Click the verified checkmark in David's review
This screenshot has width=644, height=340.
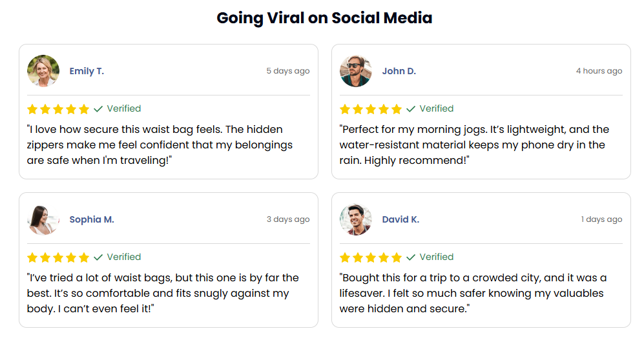tap(411, 257)
